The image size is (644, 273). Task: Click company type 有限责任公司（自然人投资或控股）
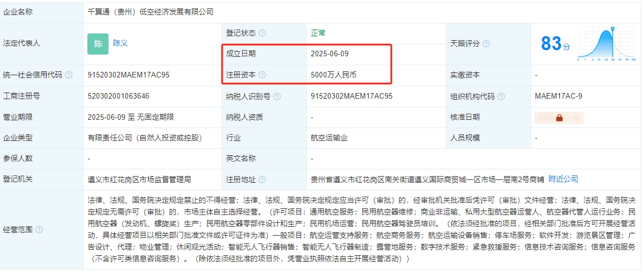coord(145,138)
